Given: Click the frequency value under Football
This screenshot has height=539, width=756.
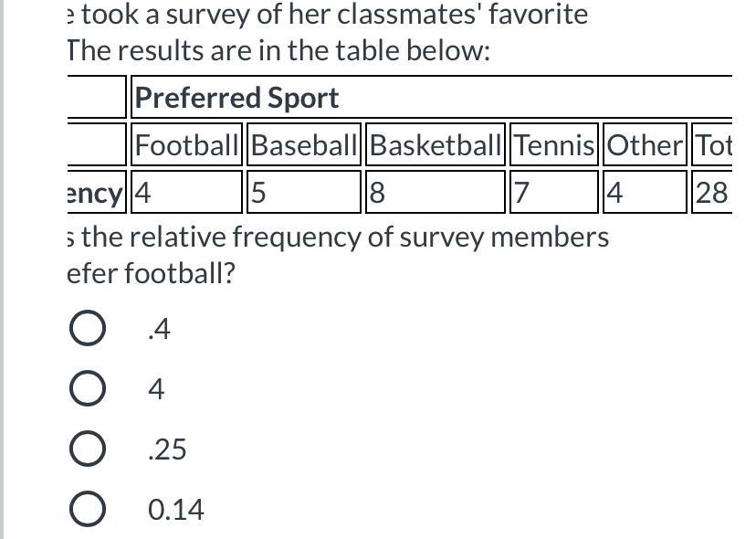Looking at the screenshot, I should point(187,193).
